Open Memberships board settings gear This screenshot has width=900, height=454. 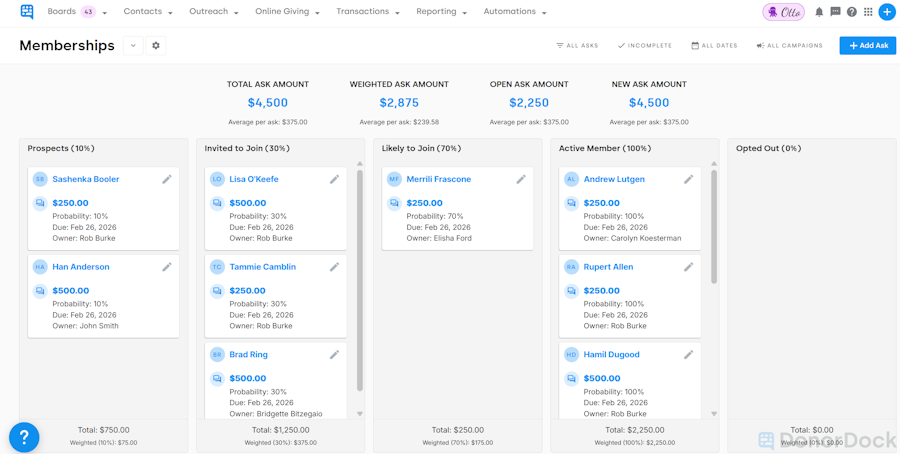(156, 46)
